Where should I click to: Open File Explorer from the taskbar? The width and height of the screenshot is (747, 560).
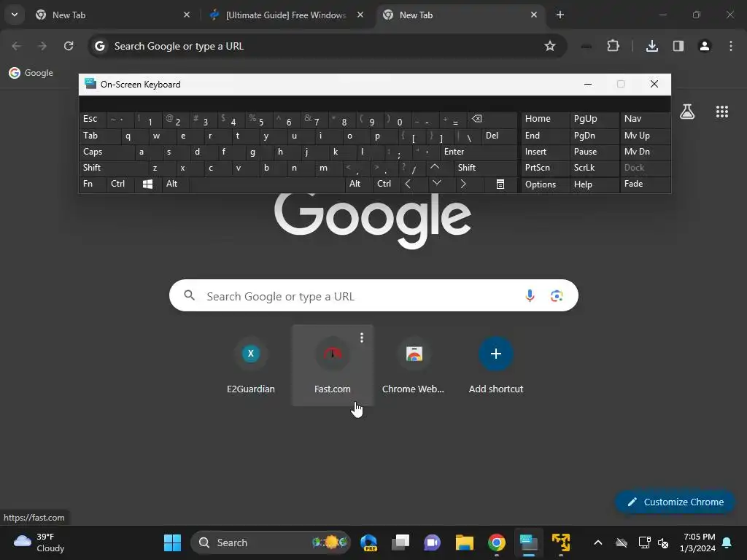pyautogui.click(x=465, y=542)
